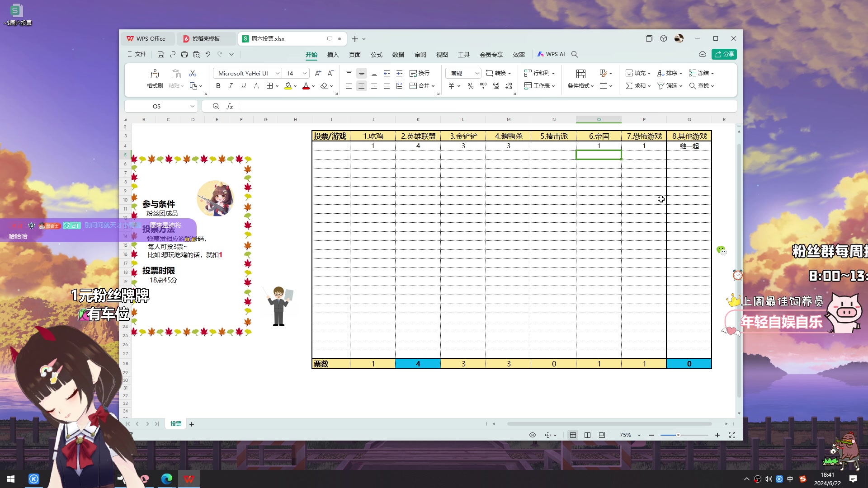Viewport: 868px width, 488px height.
Task: Undo the last action
Action: point(208,54)
